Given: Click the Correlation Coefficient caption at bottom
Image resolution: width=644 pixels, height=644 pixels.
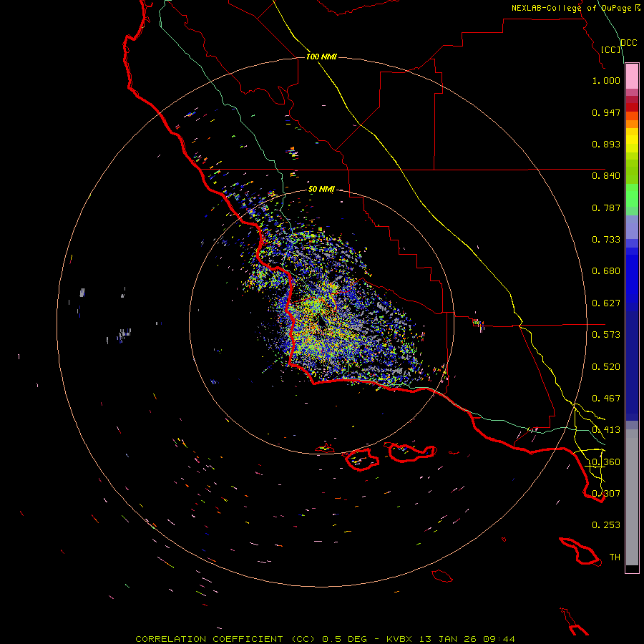Looking at the screenshot, I should 325,639.
